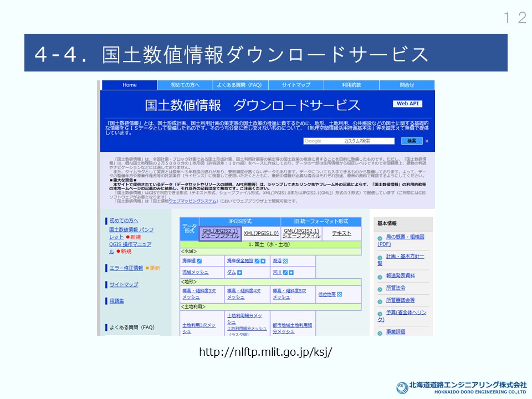Click the Web API button
This screenshot has height=399, width=532.
tap(408, 104)
